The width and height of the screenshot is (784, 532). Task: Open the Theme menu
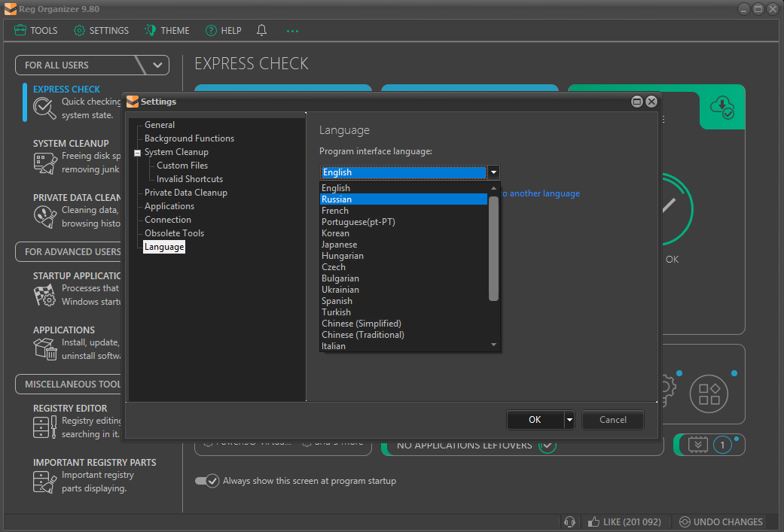(167, 30)
